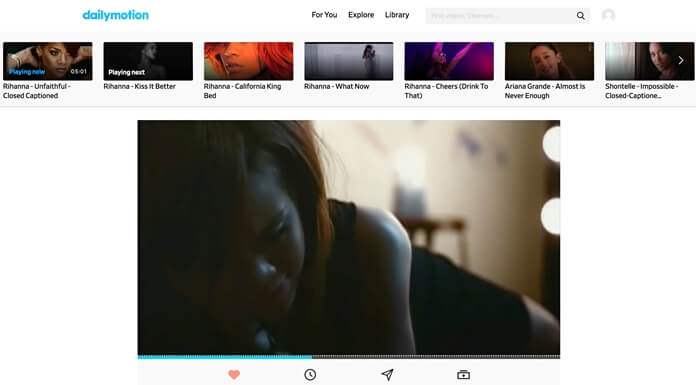This screenshot has height=385, width=696.
Task: Open the Rihanna - What Now thumbnail
Action: coord(349,61)
